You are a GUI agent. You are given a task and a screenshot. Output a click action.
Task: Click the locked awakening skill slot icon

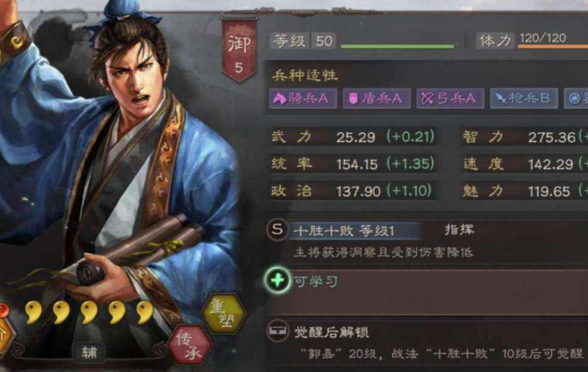point(278,331)
